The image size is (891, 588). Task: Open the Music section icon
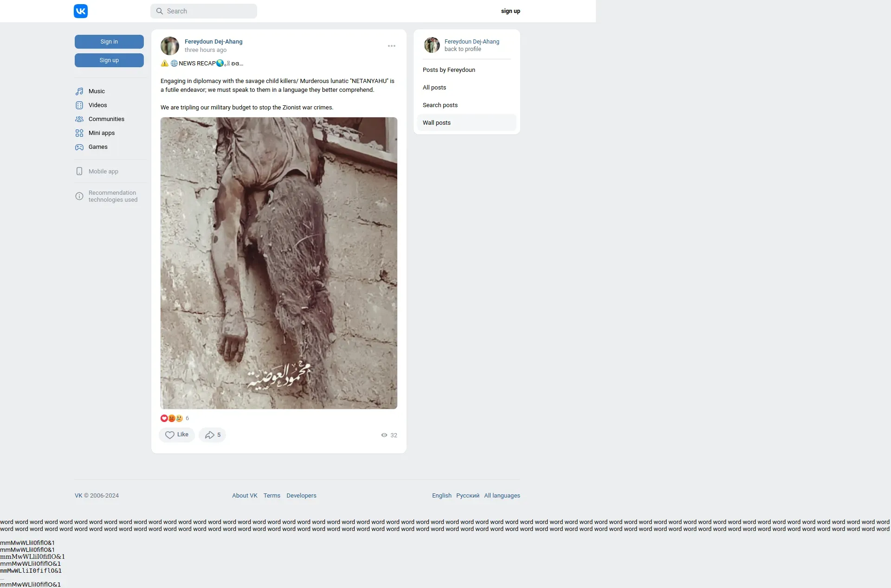(79, 91)
